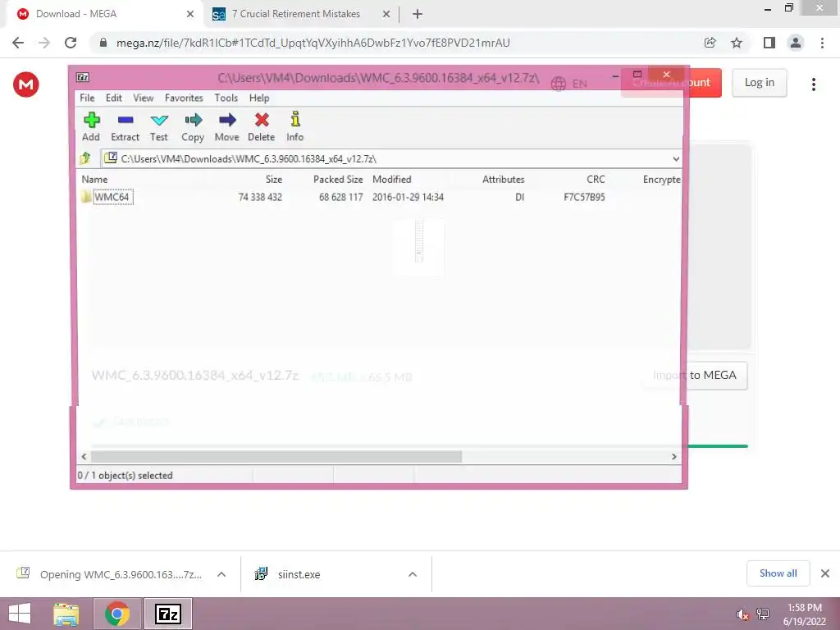Viewport: 840px width, 630px height.
Task: Click Log in button on MEGA
Action: click(759, 83)
